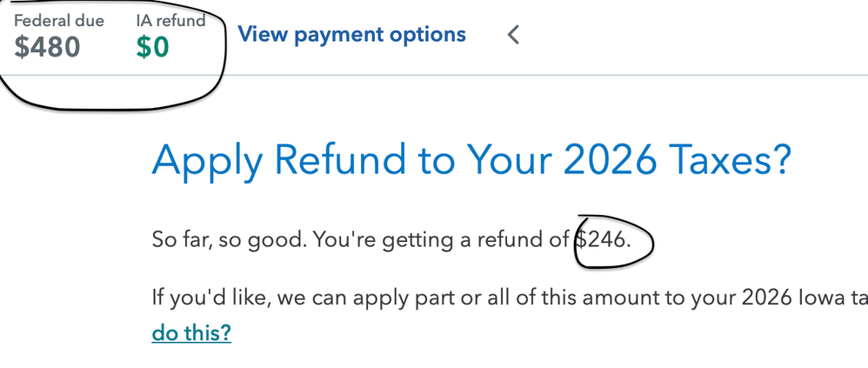868x368 pixels.
Task: Collapse the summary with the left chevron
Action: click(x=513, y=35)
